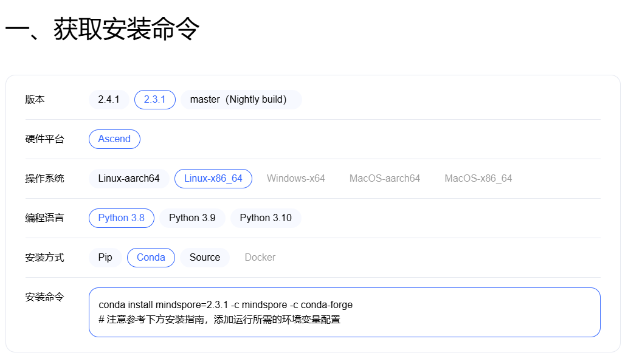Select Python 3.10 language option
Image resolution: width=628 pixels, height=364 pixels.
click(x=266, y=218)
